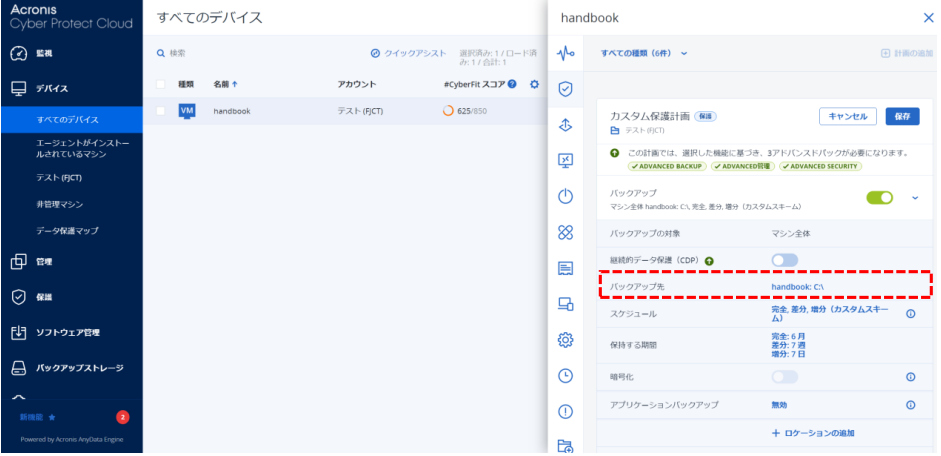Open the すべての種類 (6件) dropdown

point(643,53)
